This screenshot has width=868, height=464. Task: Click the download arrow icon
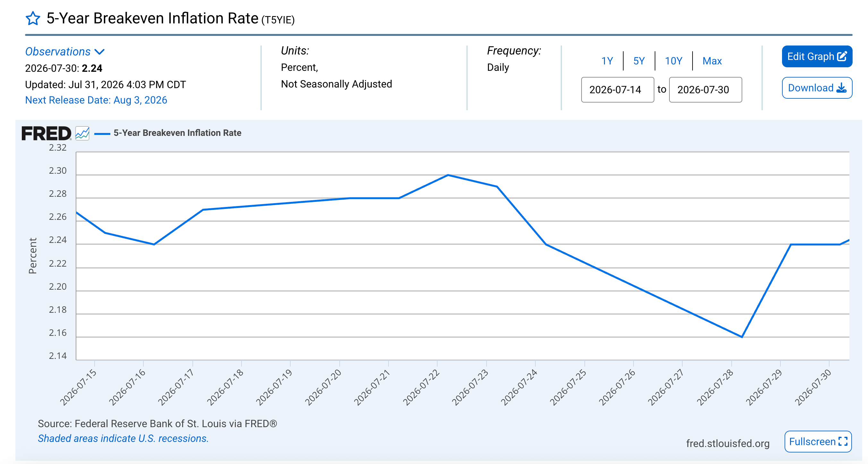pos(841,88)
